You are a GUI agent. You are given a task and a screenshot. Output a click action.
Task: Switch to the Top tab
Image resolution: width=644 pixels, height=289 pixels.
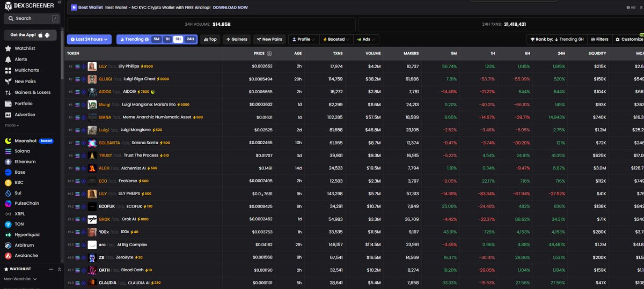tap(210, 39)
